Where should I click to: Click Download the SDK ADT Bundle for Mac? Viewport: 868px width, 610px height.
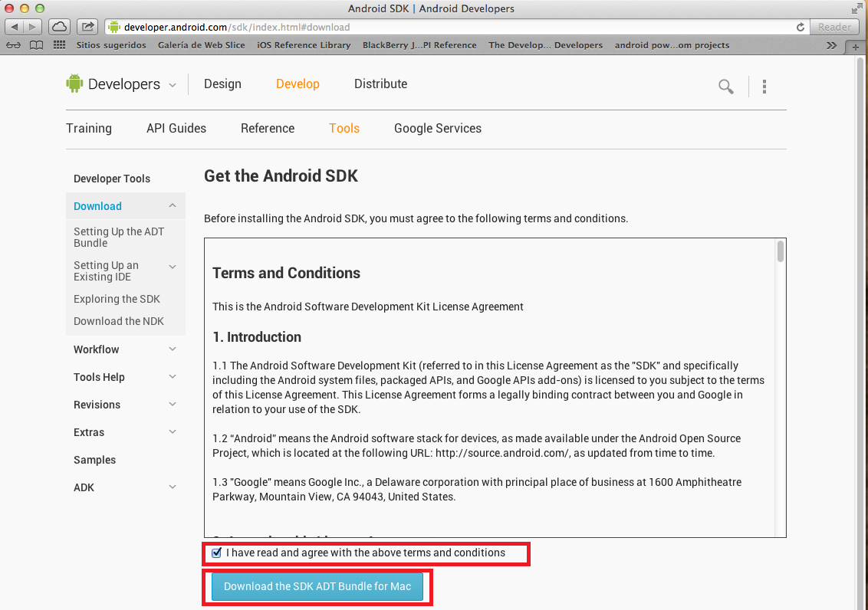coord(317,586)
